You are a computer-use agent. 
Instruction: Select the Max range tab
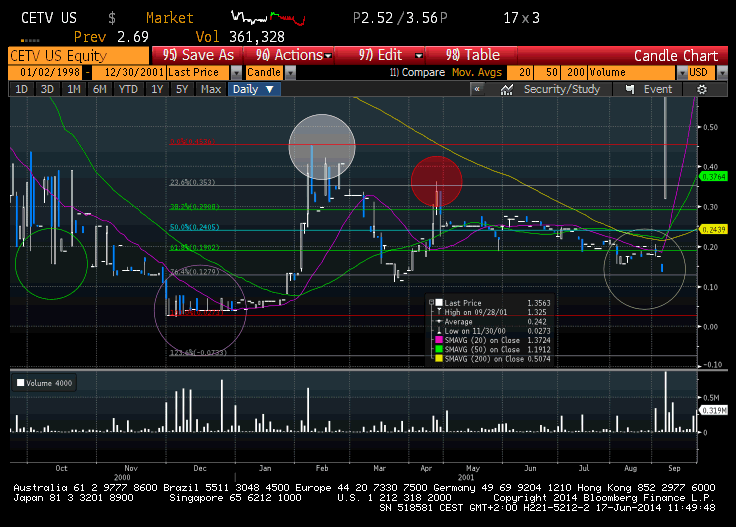[x=211, y=89]
